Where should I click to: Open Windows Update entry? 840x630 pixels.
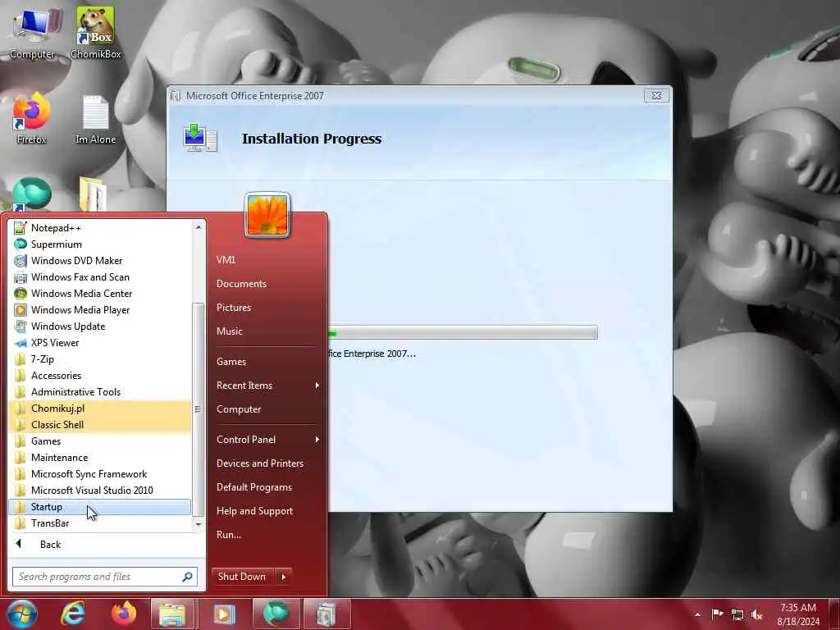tap(99, 326)
